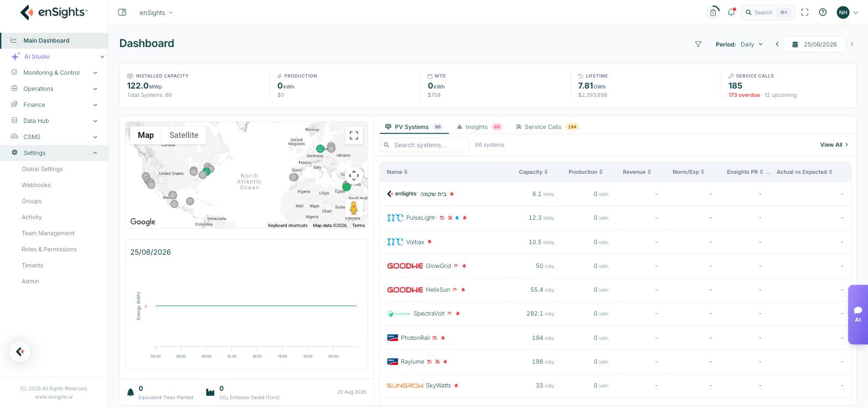Go to the next date period
868x408 pixels.
click(852, 44)
